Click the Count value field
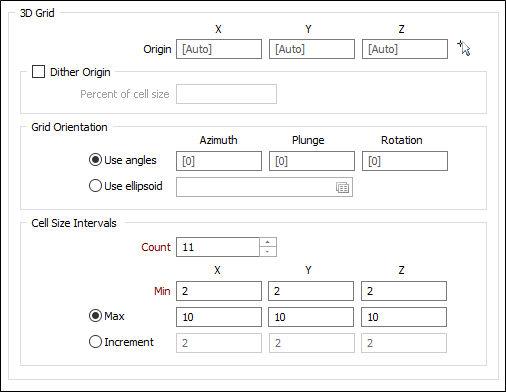Screen dimensions: 506x392 (218, 247)
